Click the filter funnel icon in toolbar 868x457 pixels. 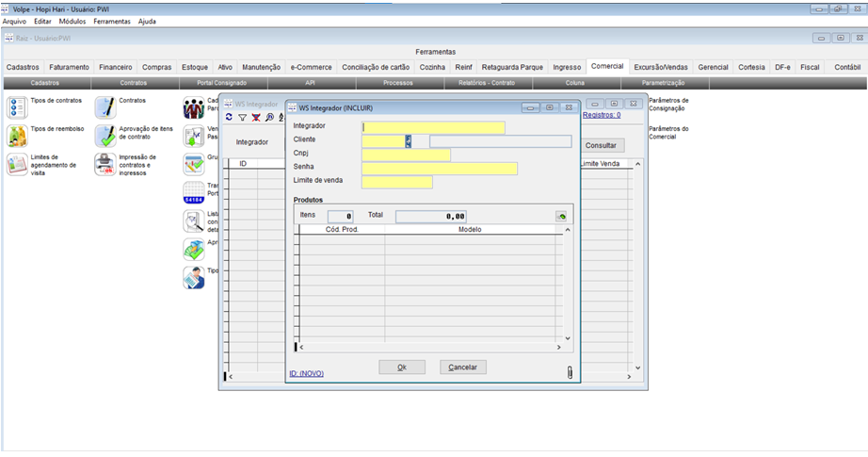click(x=242, y=118)
